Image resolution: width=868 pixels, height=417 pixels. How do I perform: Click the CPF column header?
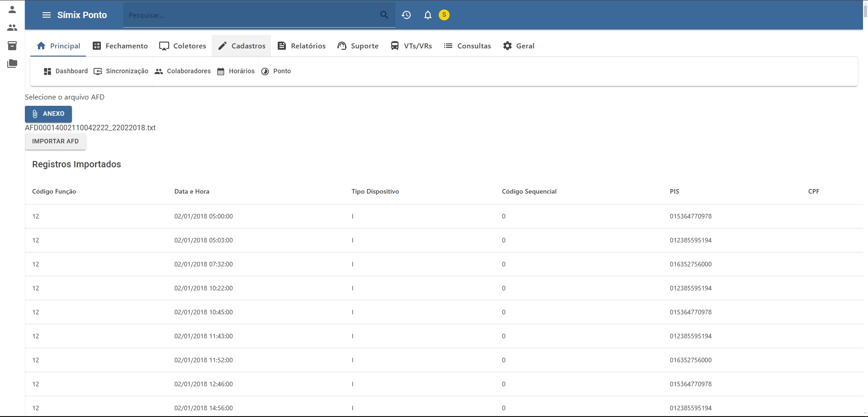[814, 191]
